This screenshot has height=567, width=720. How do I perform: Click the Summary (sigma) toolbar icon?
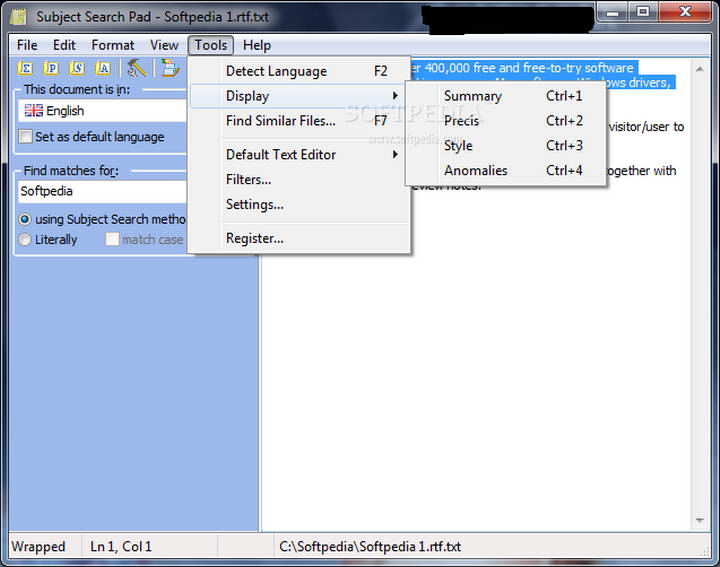pos(26,68)
